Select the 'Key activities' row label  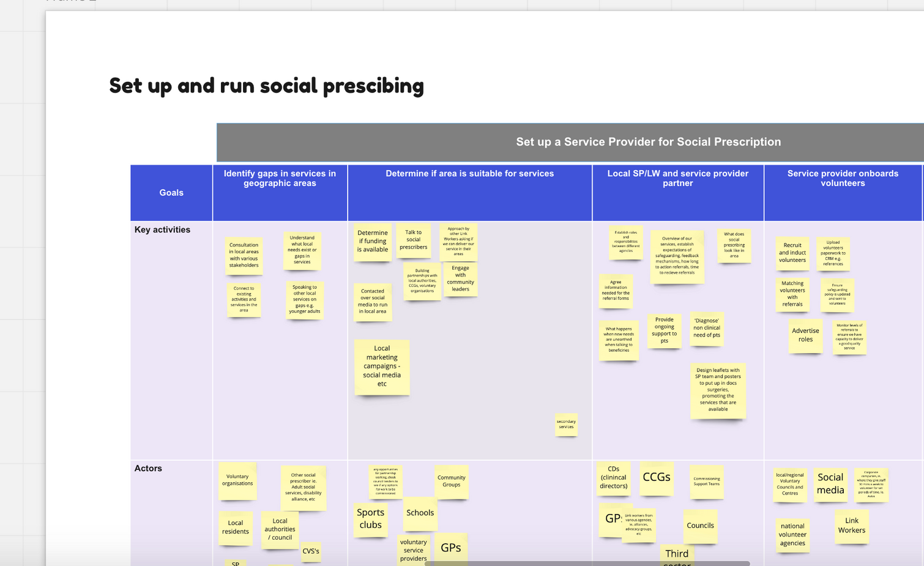[x=162, y=229]
